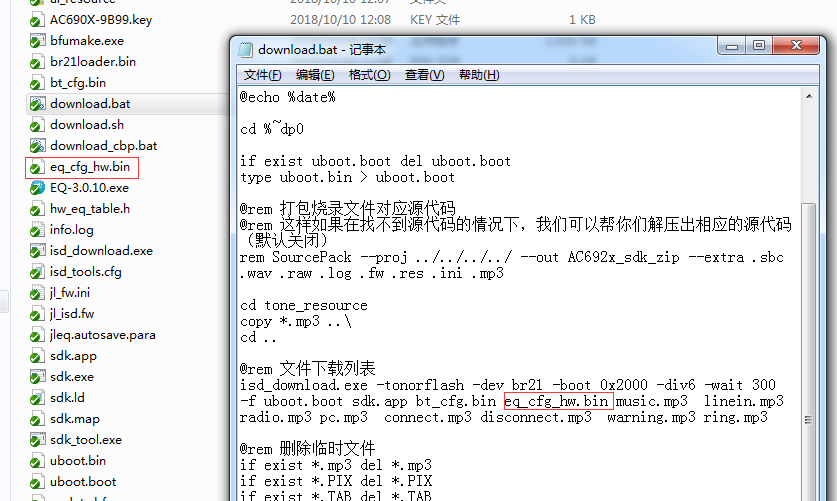Click the isd_tools.cfg file icon
837x501 pixels.
(37, 272)
